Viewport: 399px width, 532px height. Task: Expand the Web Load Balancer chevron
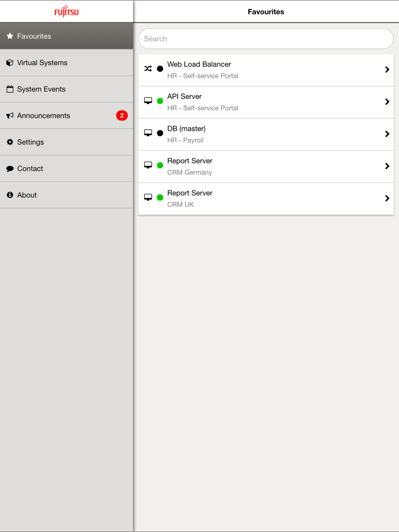(x=387, y=69)
